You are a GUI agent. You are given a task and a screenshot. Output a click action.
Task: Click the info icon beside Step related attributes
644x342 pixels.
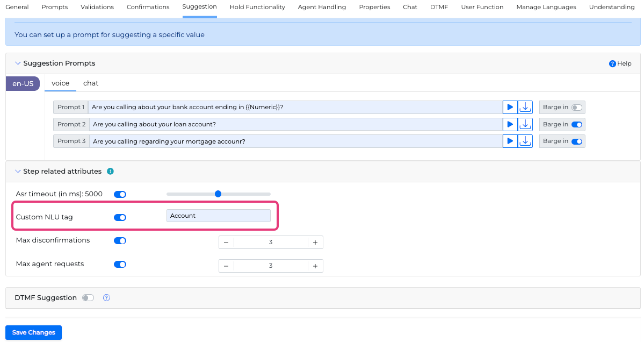(110, 172)
